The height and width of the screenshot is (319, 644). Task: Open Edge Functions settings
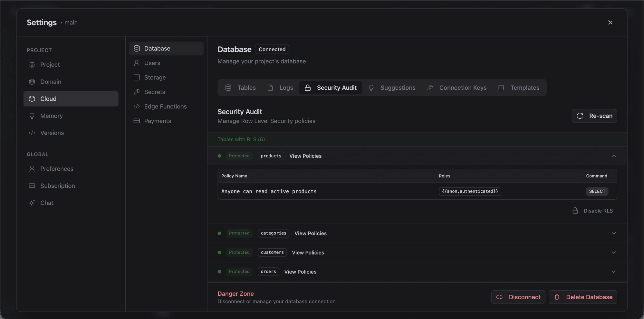click(x=165, y=106)
